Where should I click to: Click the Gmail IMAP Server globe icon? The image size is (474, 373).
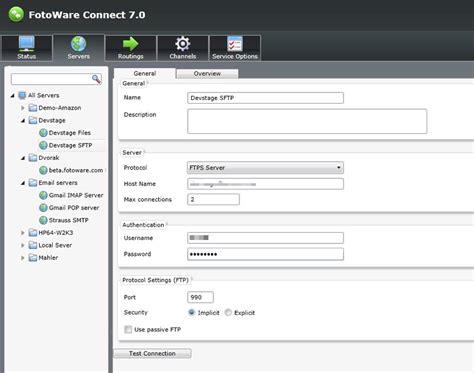(x=43, y=195)
